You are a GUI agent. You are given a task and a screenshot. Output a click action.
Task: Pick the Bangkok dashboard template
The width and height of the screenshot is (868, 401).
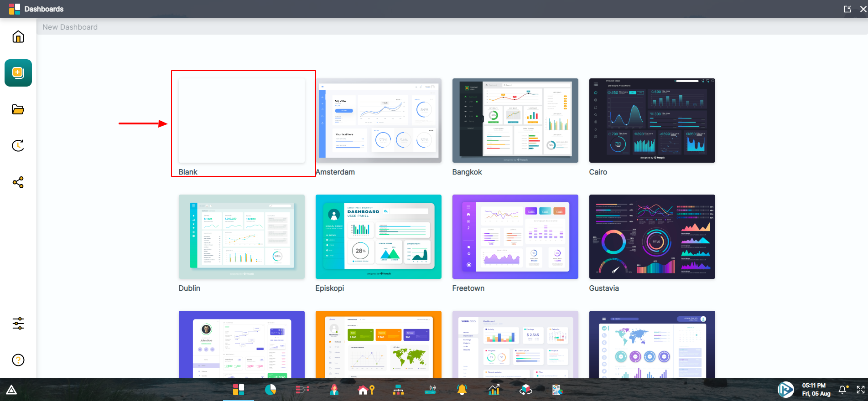pyautogui.click(x=515, y=121)
